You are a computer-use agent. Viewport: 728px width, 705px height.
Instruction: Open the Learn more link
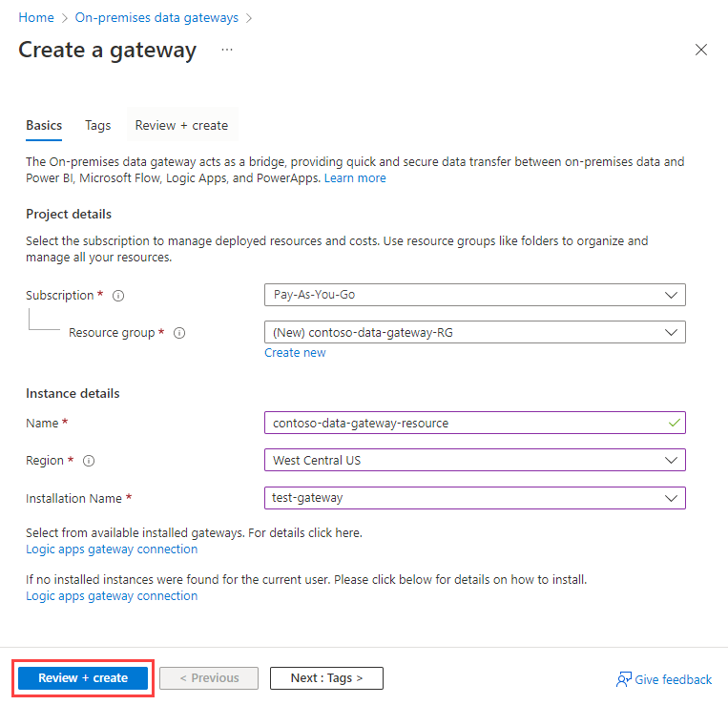pos(355,178)
